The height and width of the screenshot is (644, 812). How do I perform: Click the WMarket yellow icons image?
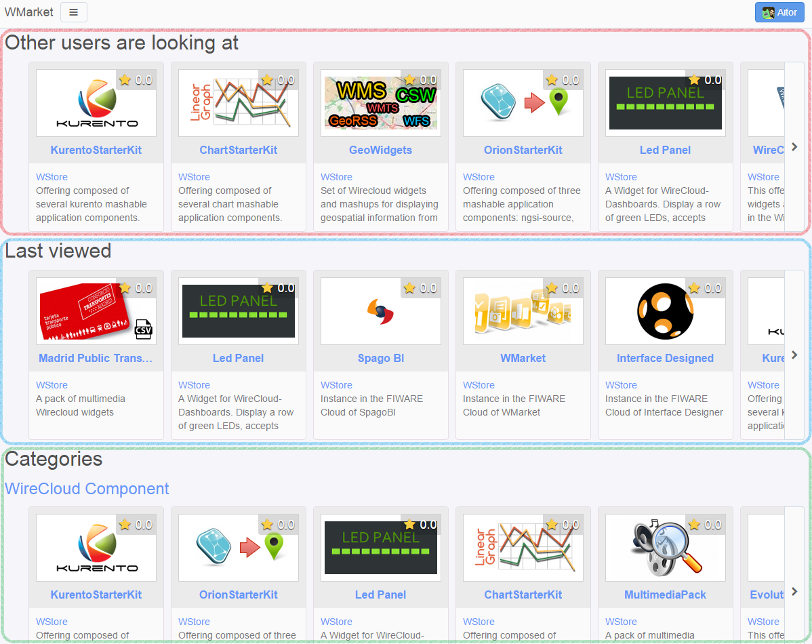click(x=523, y=311)
